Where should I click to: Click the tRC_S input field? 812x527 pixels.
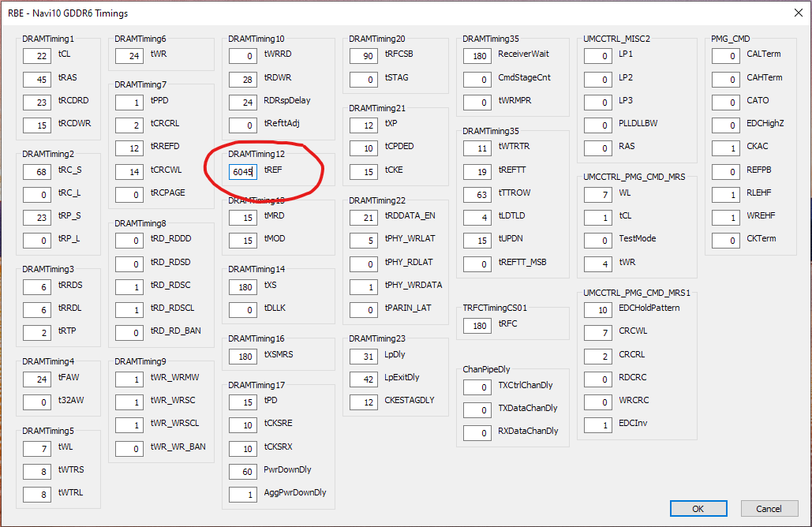[x=37, y=171]
